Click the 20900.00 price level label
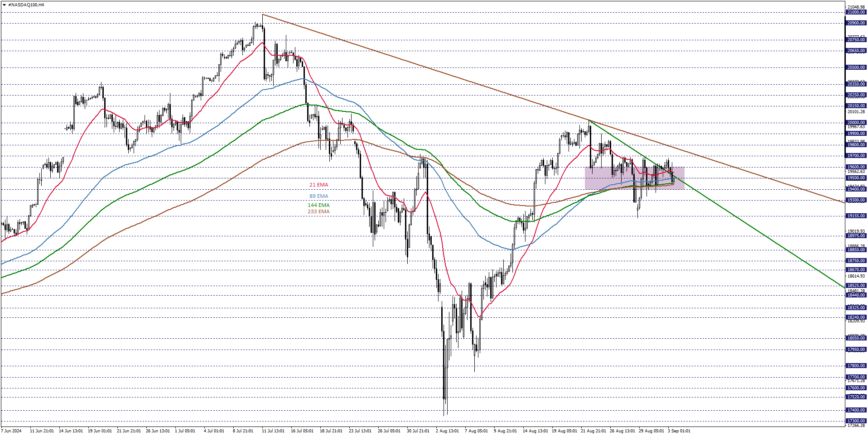The image size is (868, 436). (x=856, y=23)
